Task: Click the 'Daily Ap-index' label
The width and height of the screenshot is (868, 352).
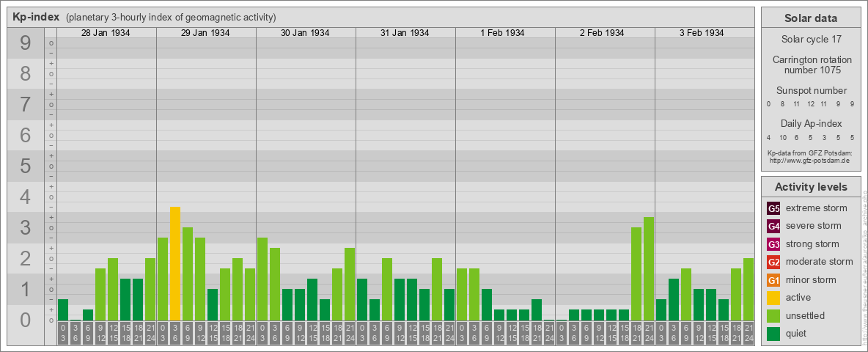Action: tap(812, 123)
